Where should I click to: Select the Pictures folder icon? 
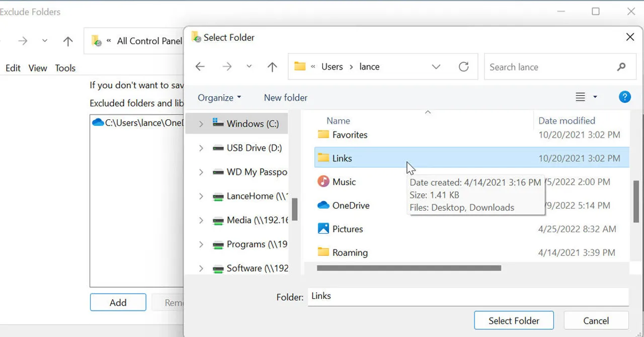324,229
